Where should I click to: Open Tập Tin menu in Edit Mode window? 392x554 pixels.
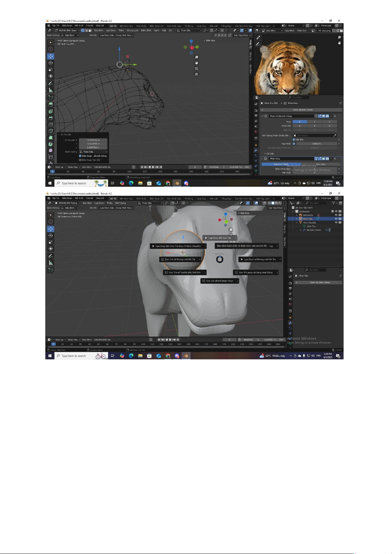56,26
